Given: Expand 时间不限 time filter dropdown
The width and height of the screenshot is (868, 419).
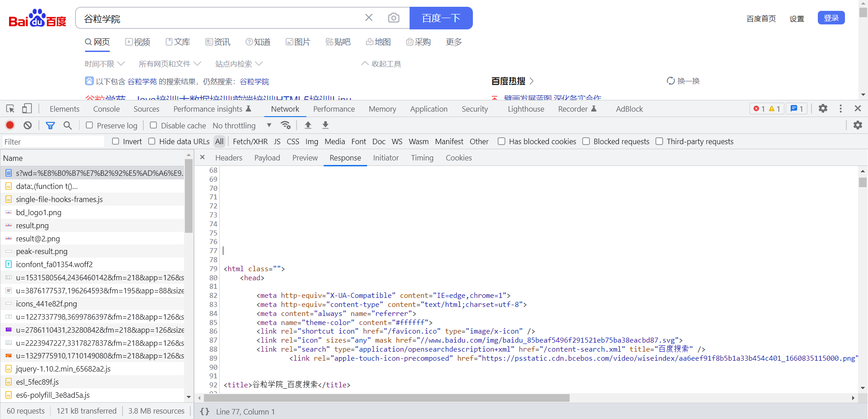Looking at the screenshot, I should 104,64.
